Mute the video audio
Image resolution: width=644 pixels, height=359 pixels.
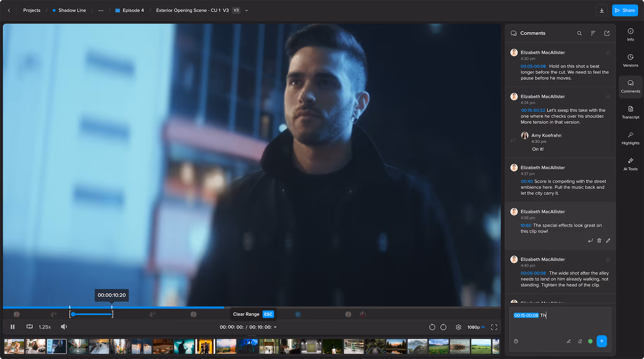click(64, 327)
